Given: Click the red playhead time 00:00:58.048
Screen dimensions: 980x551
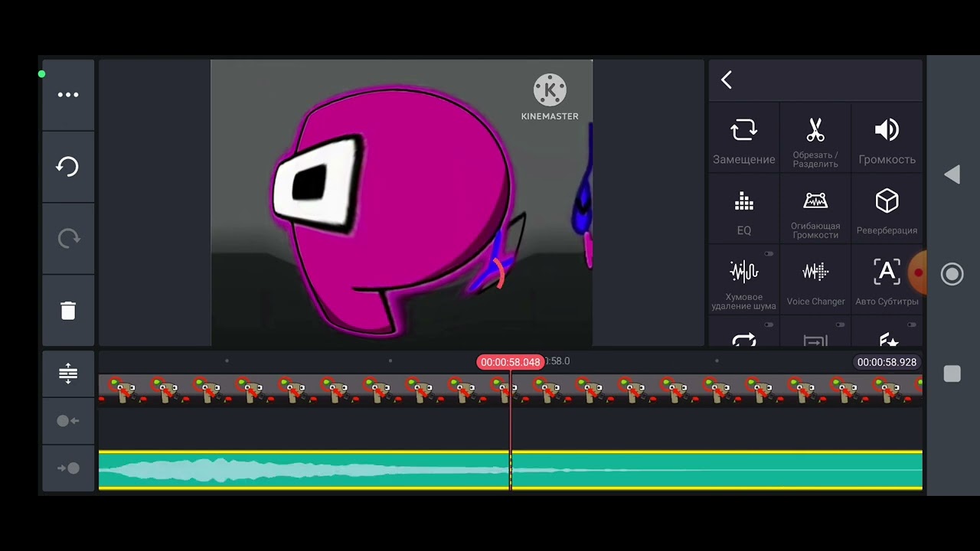Looking at the screenshot, I should 510,362.
